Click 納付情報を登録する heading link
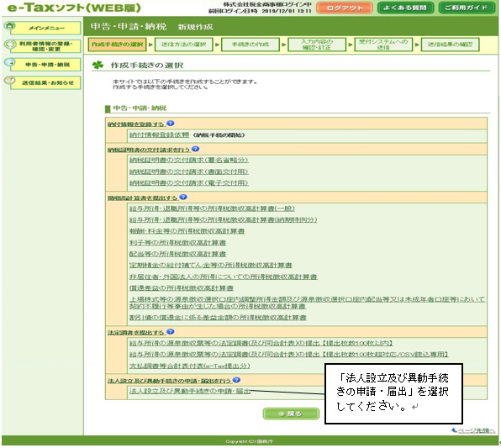This screenshot has height=448, width=501. [136, 124]
